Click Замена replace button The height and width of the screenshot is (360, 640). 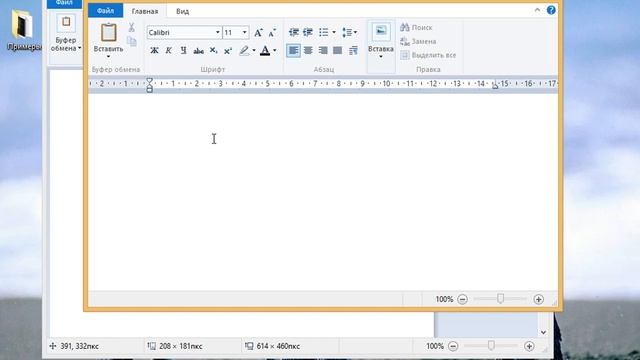tap(418, 41)
